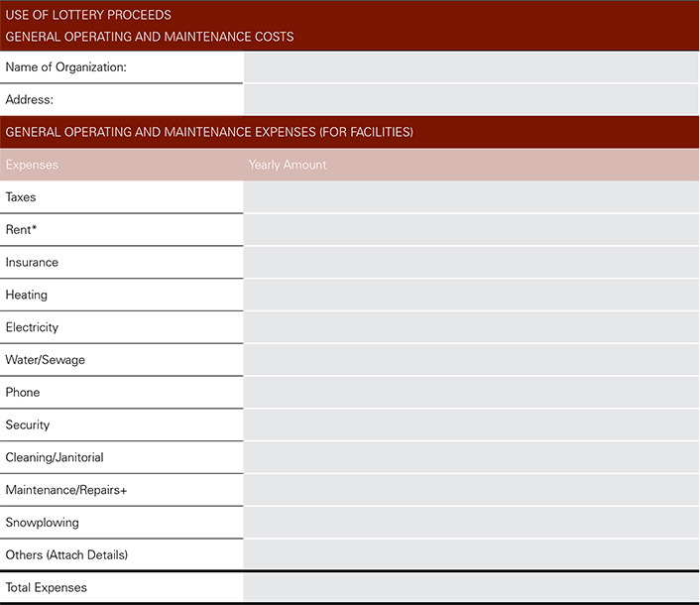Focus the Snowplowing yearly amount field
The width and height of the screenshot is (700, 605).
[x=471, y=523]
